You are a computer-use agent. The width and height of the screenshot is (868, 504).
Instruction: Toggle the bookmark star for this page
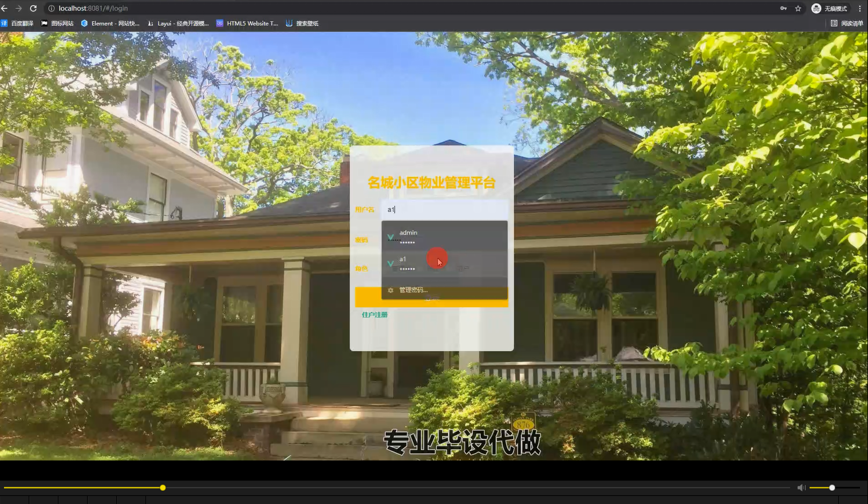tap(798, 8)
